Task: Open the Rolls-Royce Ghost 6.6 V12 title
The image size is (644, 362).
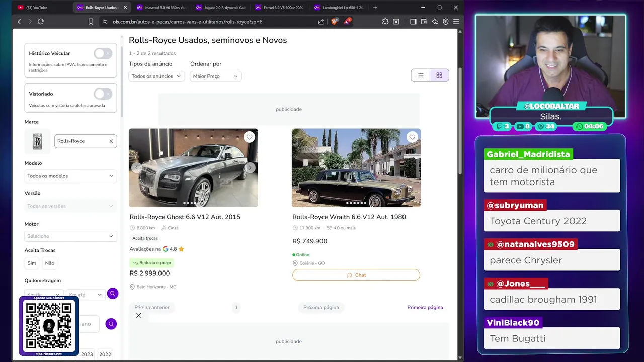Action: tap(185, 217)
